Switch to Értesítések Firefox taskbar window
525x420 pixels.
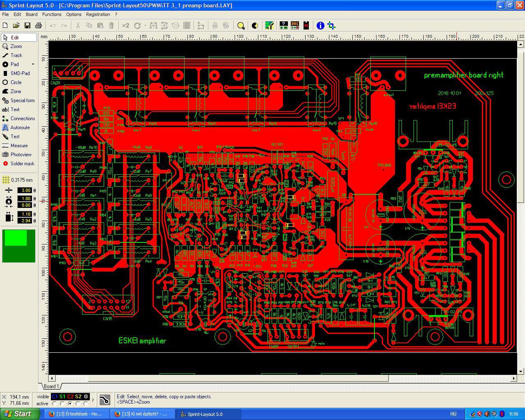coord(77,414)
